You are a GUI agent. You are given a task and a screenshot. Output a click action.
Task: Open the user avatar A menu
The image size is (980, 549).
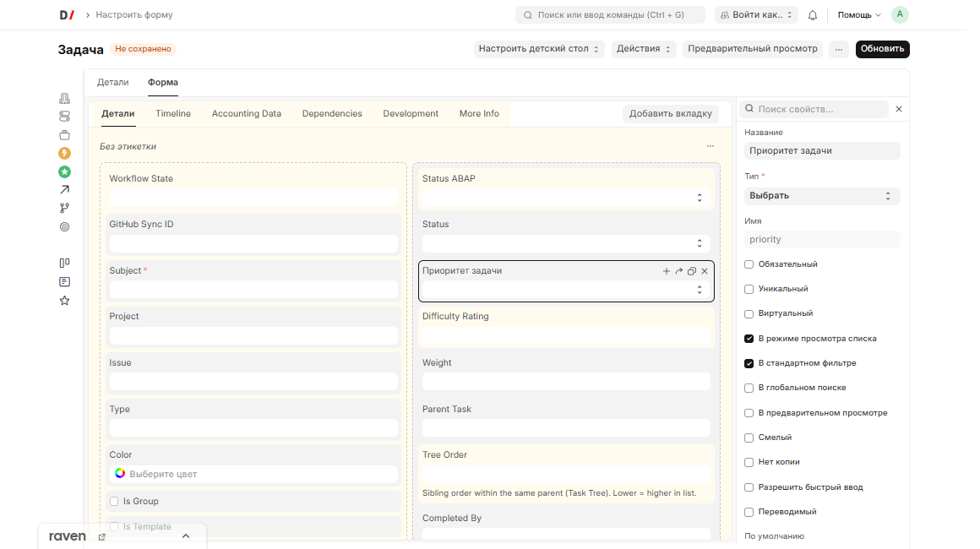click(900, 15)
